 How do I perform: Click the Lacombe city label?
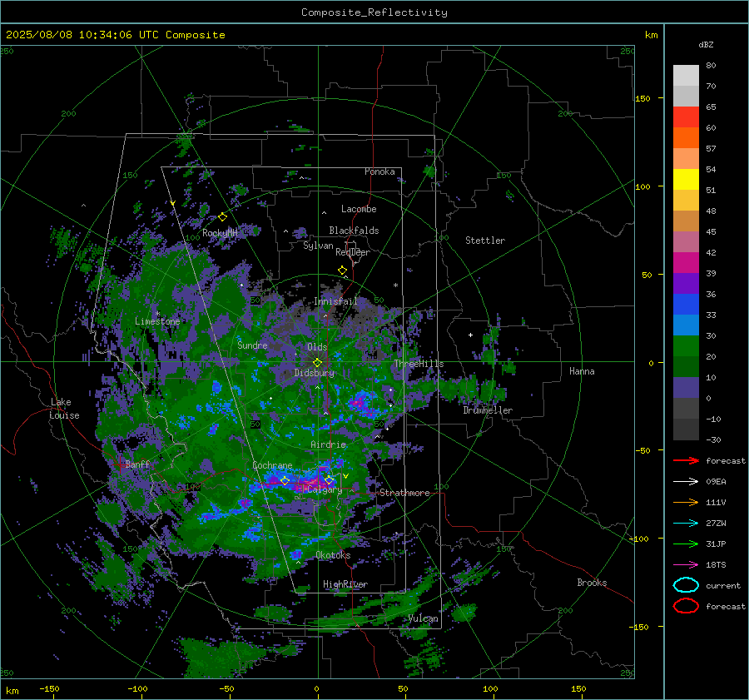pyautogui.click(x=359, y=209)
